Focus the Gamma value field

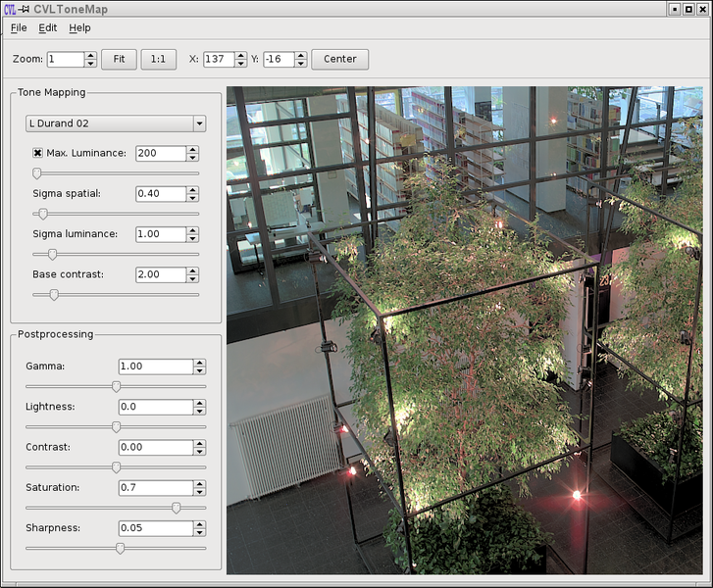click(156, 367)
